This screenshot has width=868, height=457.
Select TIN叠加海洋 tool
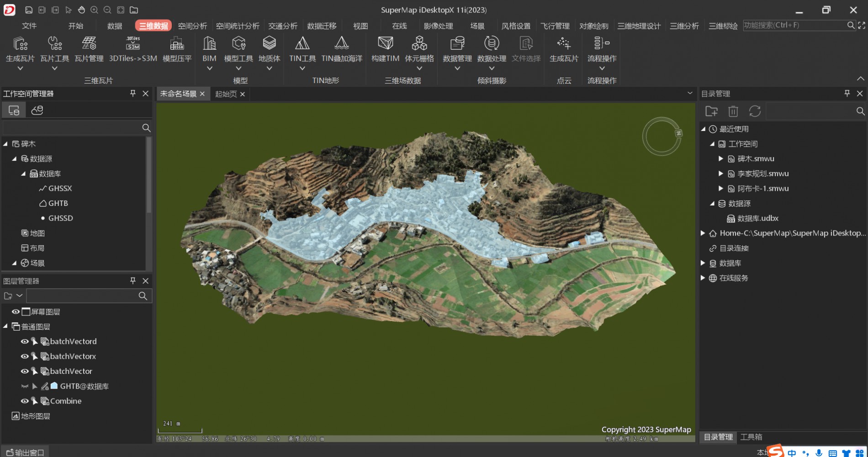point(342,49)
